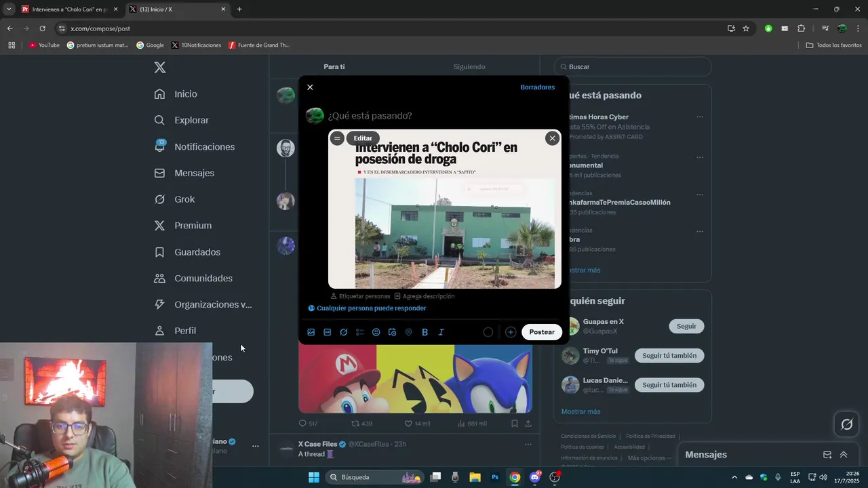Open Chrome extensions puzzle icon
Viewport: 868px width, 488px height.
[801, 28]
